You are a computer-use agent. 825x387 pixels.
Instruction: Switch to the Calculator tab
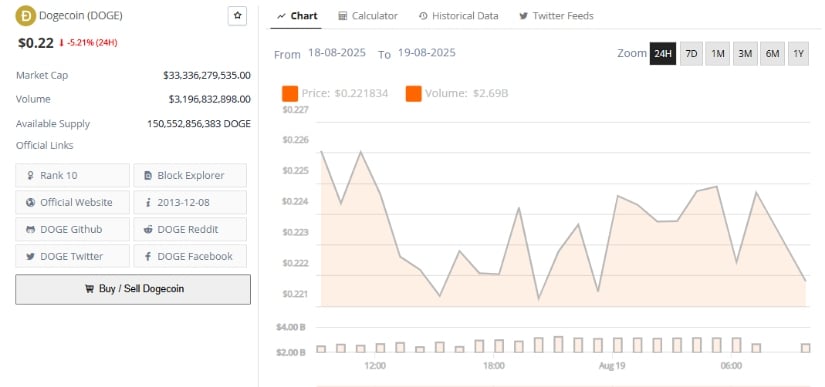coord(368,16)
